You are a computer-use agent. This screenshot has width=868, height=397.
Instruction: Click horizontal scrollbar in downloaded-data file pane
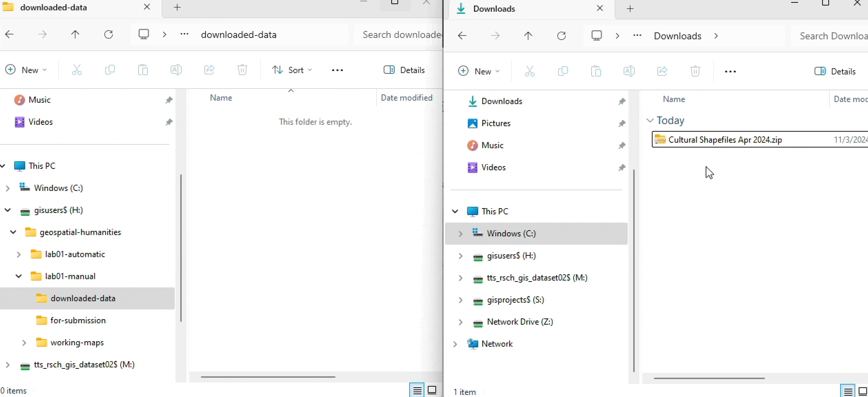[x=268, y=377]
